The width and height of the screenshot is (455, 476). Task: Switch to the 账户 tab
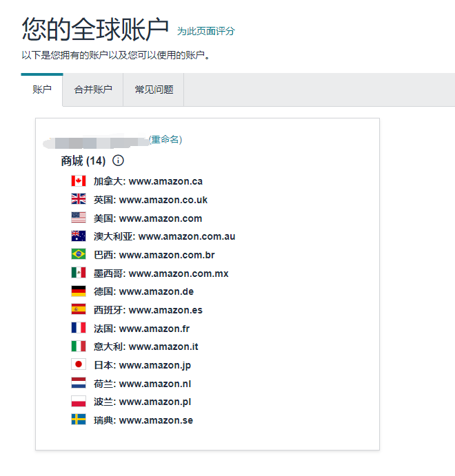click(x=42, y=90)
